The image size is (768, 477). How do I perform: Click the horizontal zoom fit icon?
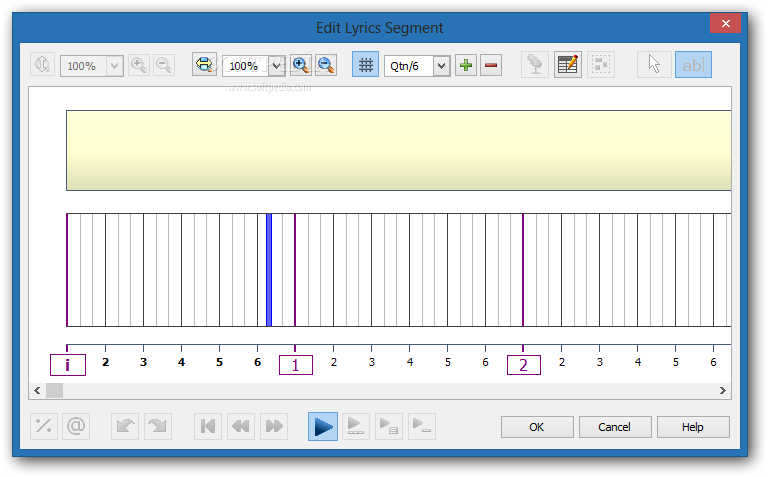point(204,65)
